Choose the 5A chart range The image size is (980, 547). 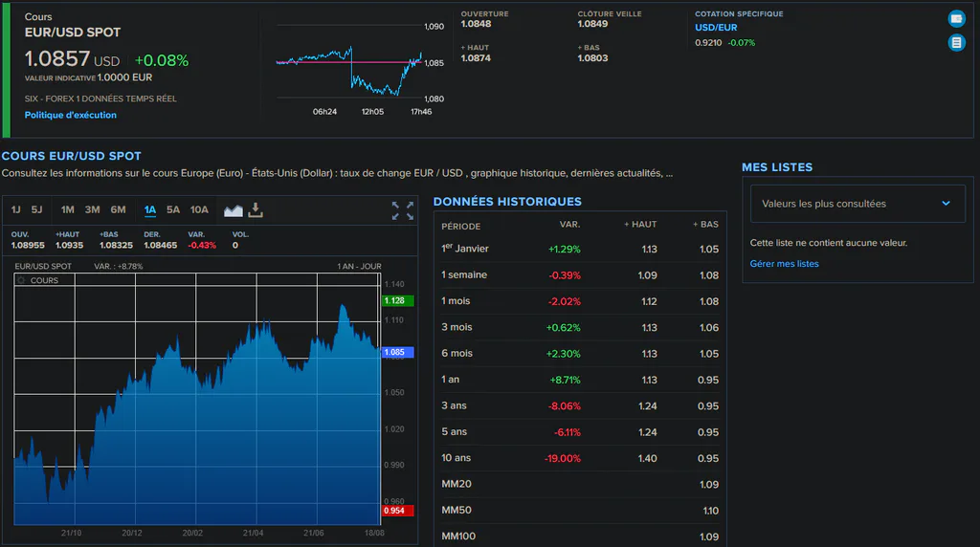pos(173,209)
